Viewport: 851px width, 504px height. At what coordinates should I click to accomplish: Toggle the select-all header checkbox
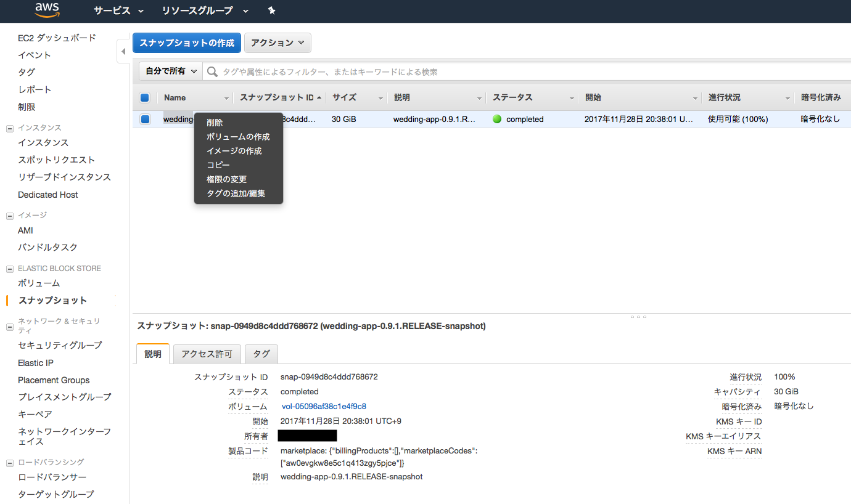144,97
